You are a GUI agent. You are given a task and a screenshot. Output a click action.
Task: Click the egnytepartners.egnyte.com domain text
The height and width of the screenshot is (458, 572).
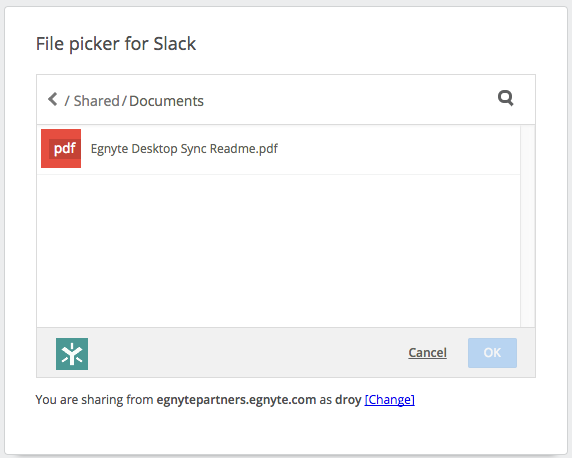236,400
